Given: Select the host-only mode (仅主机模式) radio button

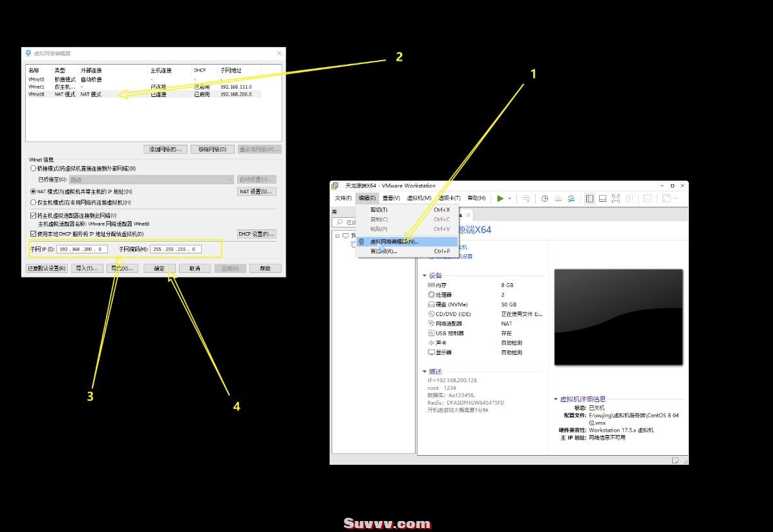Looking at the screenshot, I should tap(34, 202).
